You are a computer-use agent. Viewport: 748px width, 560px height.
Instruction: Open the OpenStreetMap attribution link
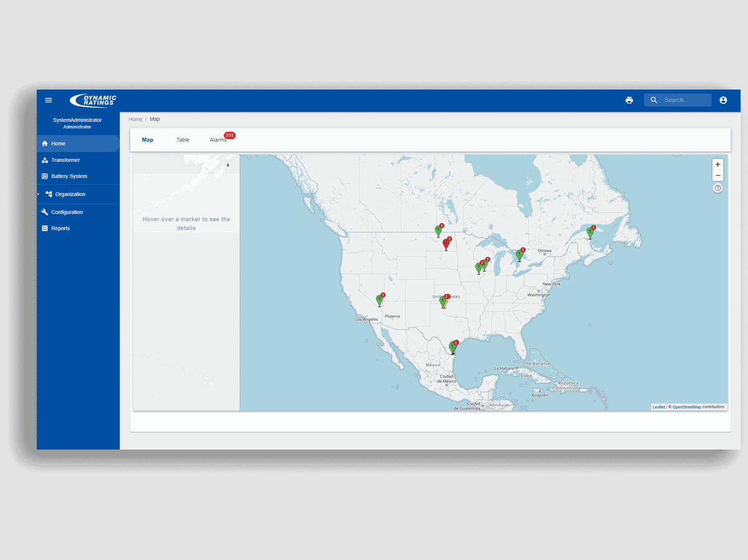click(x=687, y=407)
